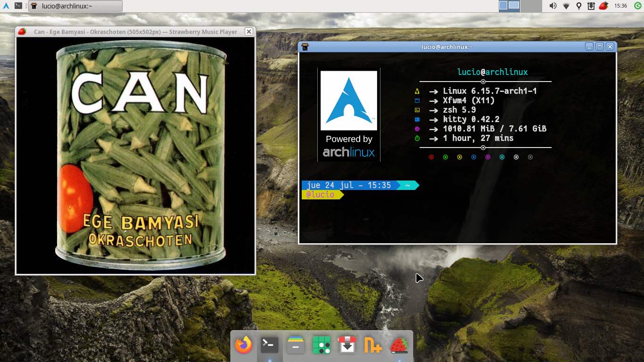This screenshot has width=644, height=362.
Task: Click the green color dot in terminal palette
Action: 446,157
